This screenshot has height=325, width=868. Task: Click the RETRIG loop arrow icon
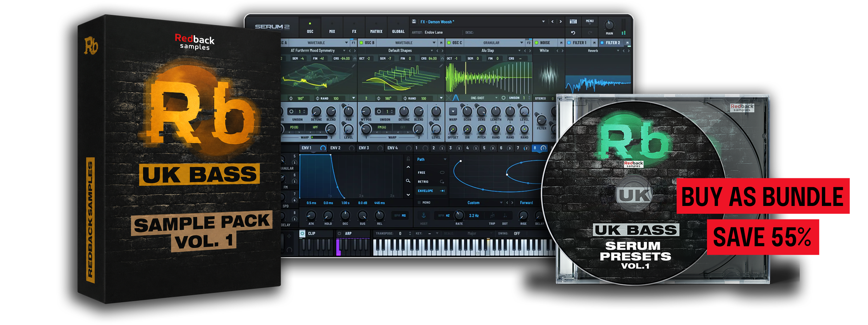point(442,182)
